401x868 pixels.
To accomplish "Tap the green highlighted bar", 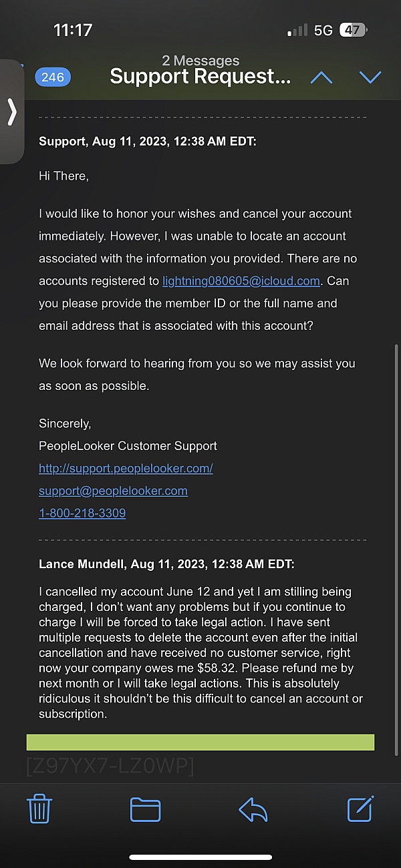I will (200, 742).
